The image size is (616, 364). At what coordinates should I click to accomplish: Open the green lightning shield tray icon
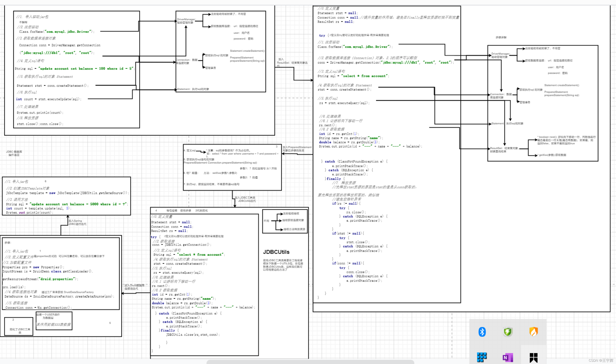pos(507,332)
